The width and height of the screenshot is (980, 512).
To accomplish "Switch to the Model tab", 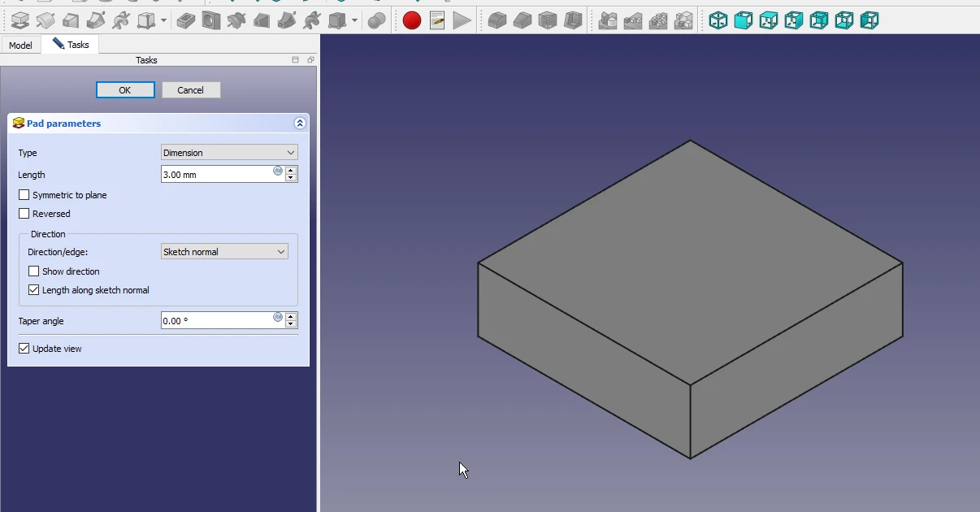I will [20, 46].
